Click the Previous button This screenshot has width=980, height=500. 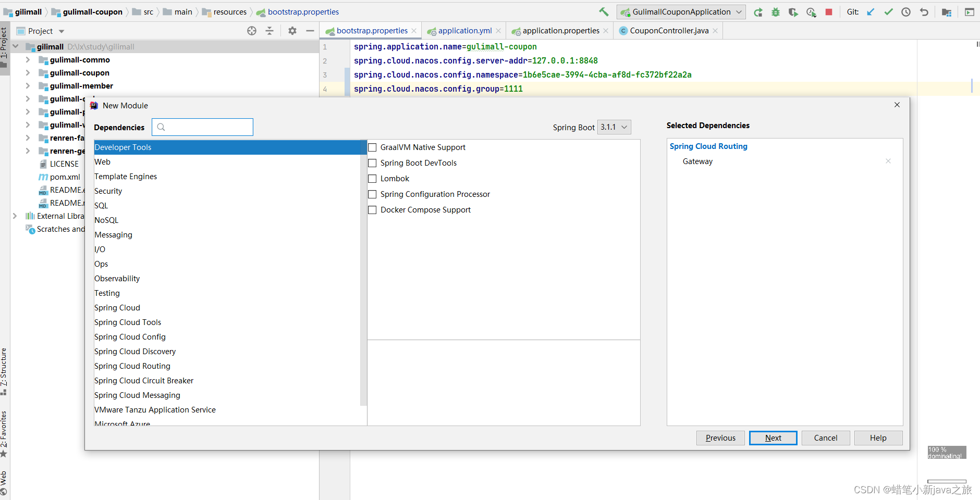[x=720, y=438]
